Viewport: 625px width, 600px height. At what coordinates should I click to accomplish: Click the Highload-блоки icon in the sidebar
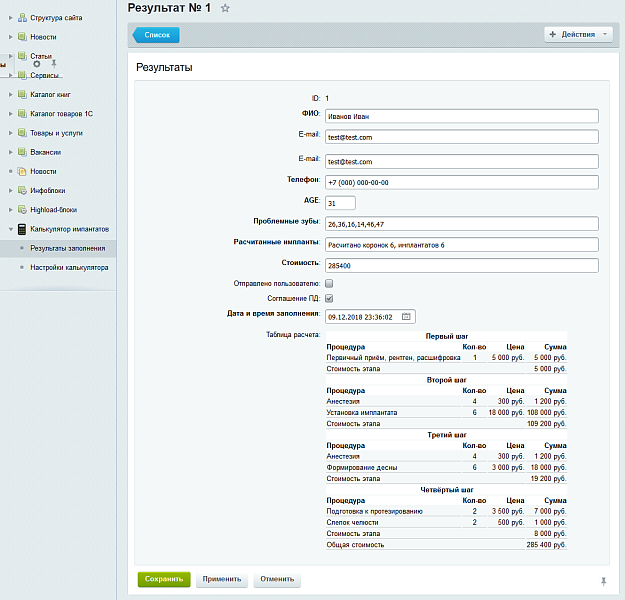[x=21, y=210]
